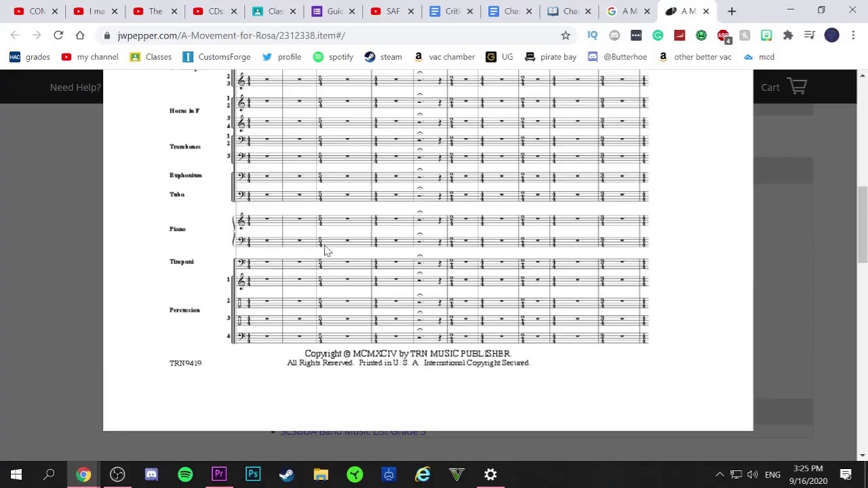Open the Windows Start menu
This screenshot has height=488, width=868.
tap(16, 474)
